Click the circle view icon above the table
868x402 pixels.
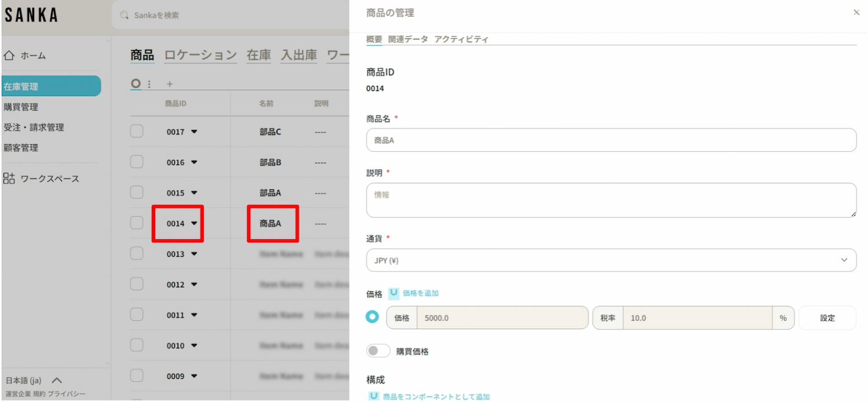(x=135, y=84)
